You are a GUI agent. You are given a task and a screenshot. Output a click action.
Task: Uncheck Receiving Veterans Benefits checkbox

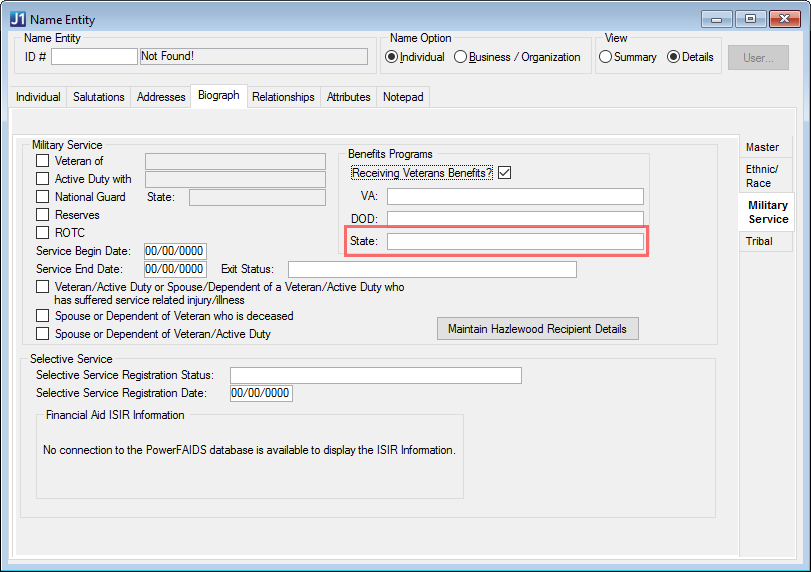point(504,173)
